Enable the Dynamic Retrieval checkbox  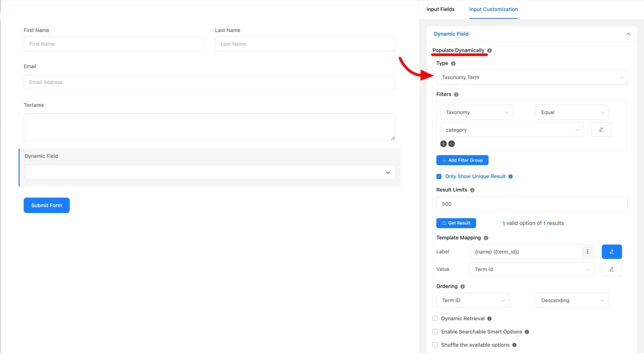click(434, 318)
